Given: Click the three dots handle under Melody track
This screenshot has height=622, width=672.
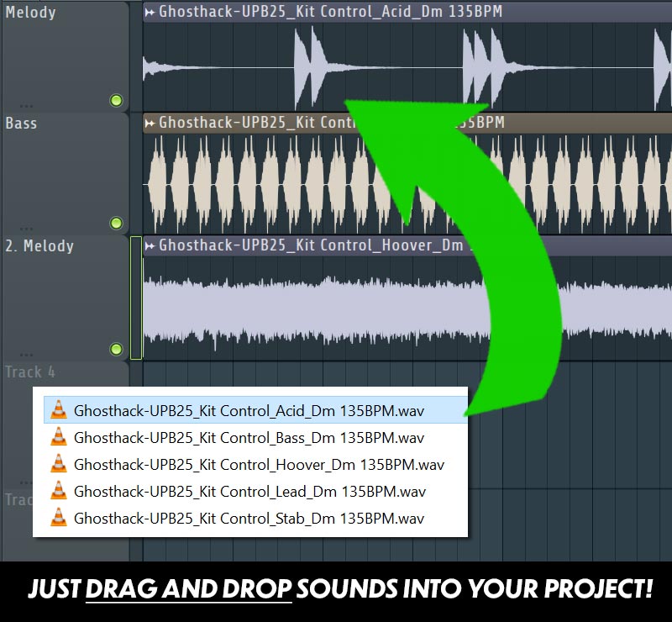Looking at the screenshot, I should pyautogui.click(x=26, y=106).
